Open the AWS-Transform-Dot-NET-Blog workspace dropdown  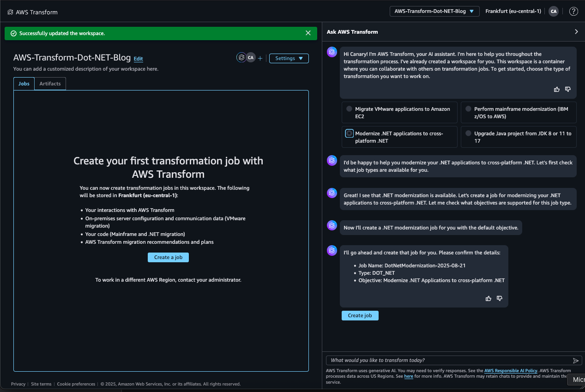tap(434, 12)
